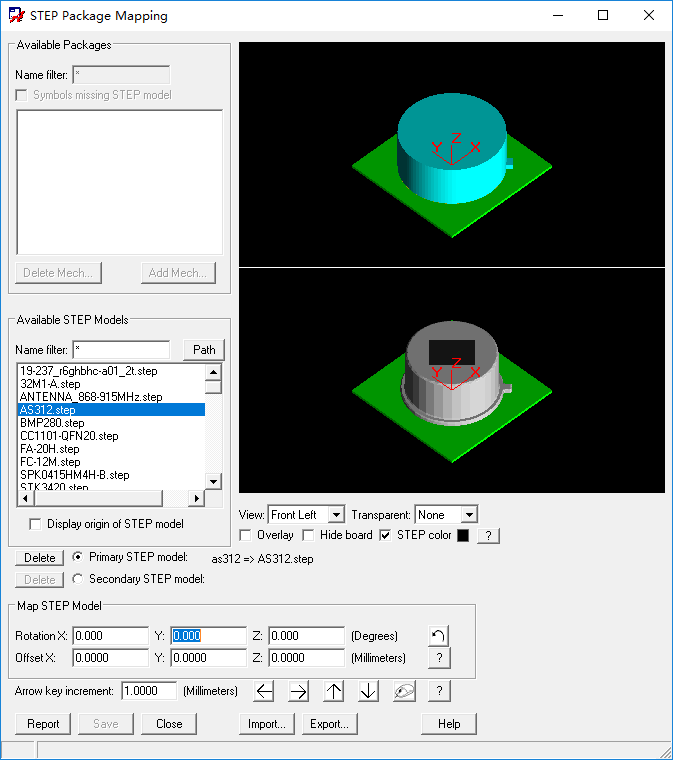Click Rotation Z input field
673x760 pixels.
306,636
